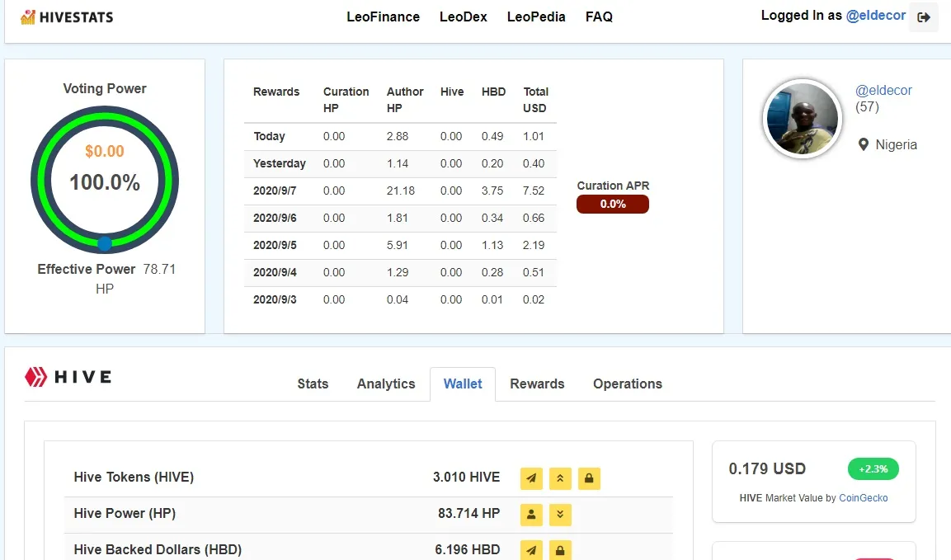Click the Total USD column header

tap(535, 100)
